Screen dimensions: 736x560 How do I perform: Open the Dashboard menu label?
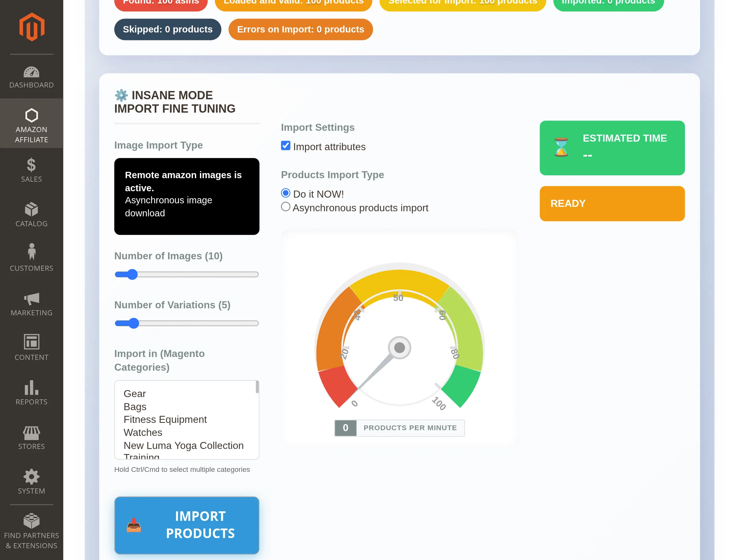click(31, 85)
